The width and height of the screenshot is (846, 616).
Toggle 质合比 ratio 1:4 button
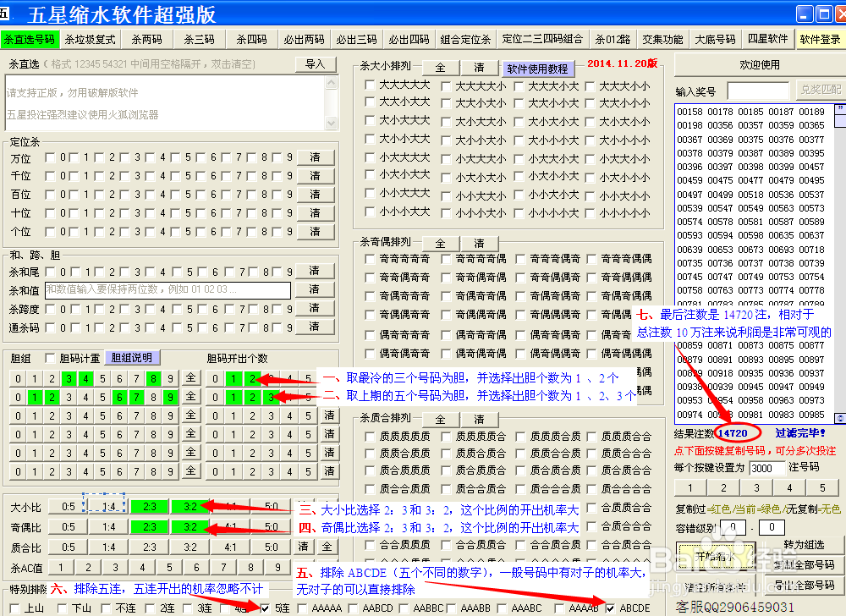109,547
